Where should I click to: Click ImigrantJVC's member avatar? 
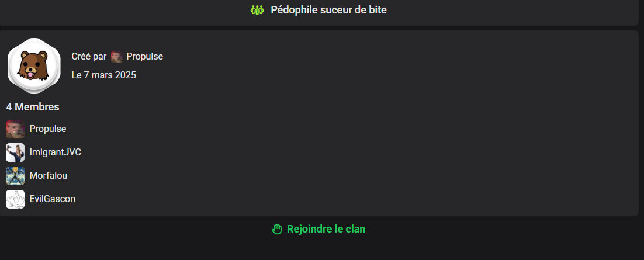[x=15, y=152]
